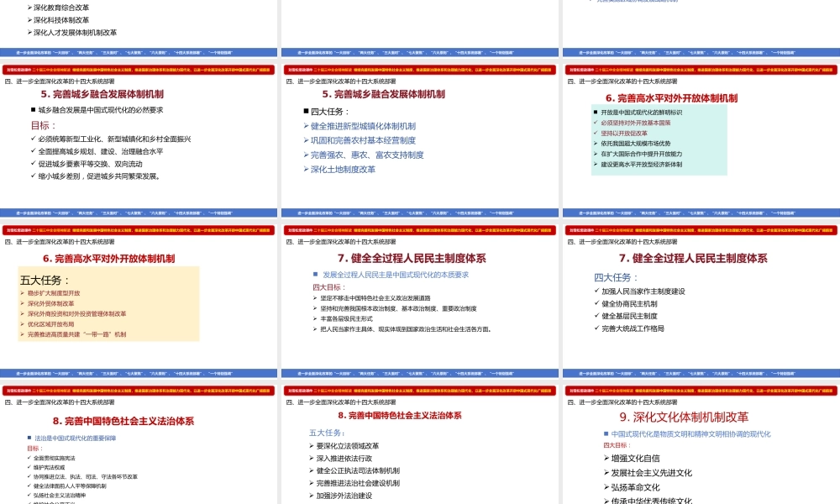Image resolution: width=840 pixels, height=504 pixels.
Task: Click item 健全法律面前人人平等保障机制
Action: 70,486
